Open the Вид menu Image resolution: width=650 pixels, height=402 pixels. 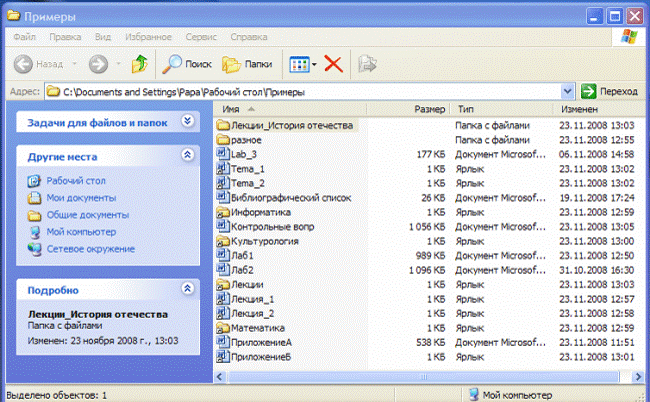(x=103, y=37)
